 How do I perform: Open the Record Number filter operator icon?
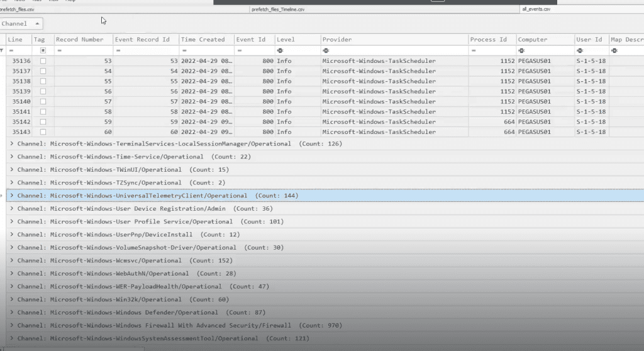tap(60, 50)
